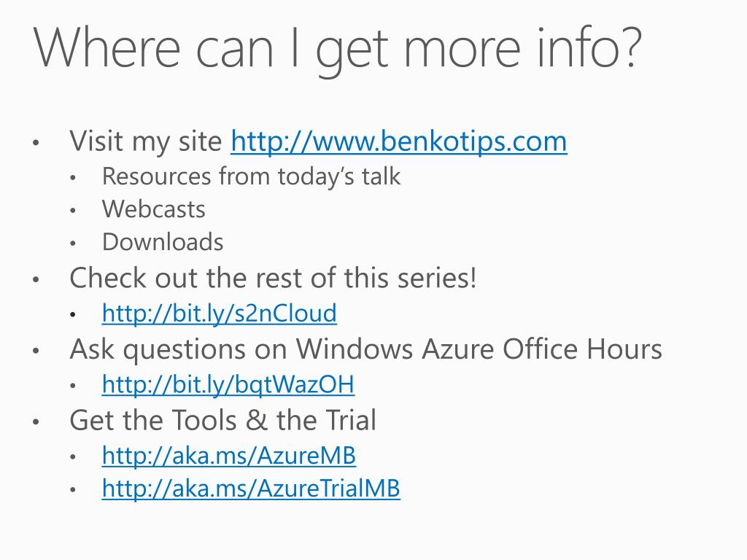Click the bullet marker next to 'Downloads'
Image resolution: width=747 pixels, height=560 pixels.
pyautogui.click(x=72, y=244)
